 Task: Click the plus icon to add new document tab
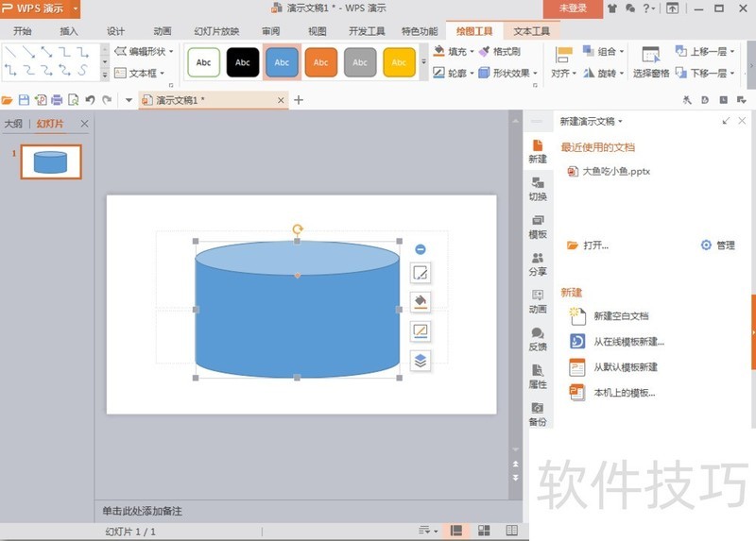299,100
